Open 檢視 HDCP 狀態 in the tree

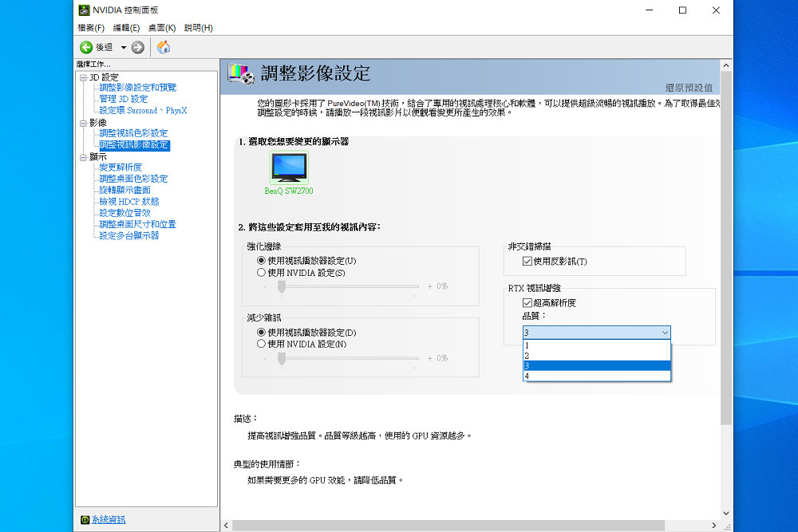[129, 202]
